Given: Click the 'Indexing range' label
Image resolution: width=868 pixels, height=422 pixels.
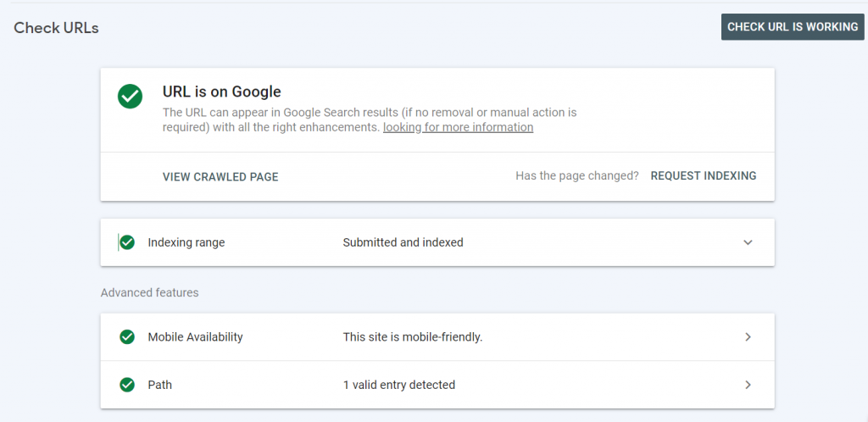Looking at the screenshot, I should [186, 242].
